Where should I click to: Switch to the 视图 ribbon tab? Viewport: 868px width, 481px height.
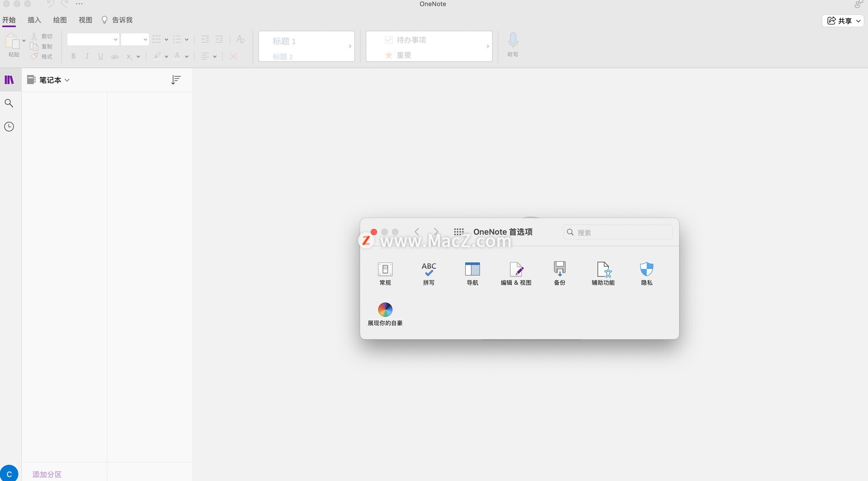tap(85, 20)
